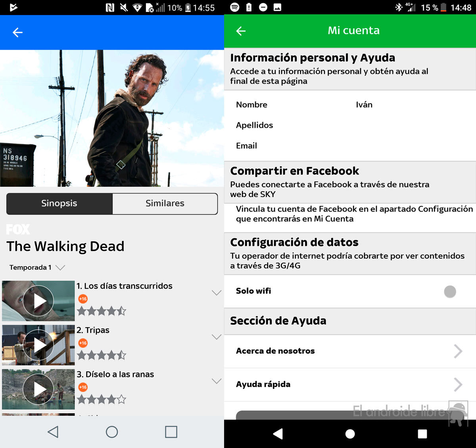Image resolution: width=476 pixels, height=448 pixels.
Task: Play episode 2 Tripas
Action: 38,345
